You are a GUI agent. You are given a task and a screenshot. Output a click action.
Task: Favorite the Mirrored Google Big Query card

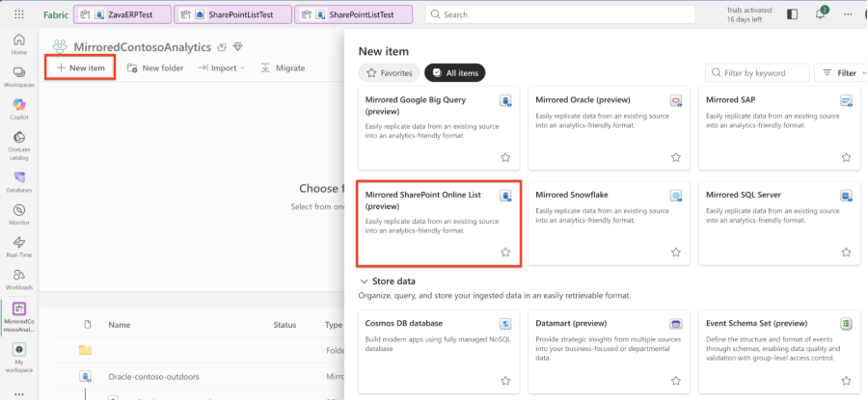click(x=505, y=157)
